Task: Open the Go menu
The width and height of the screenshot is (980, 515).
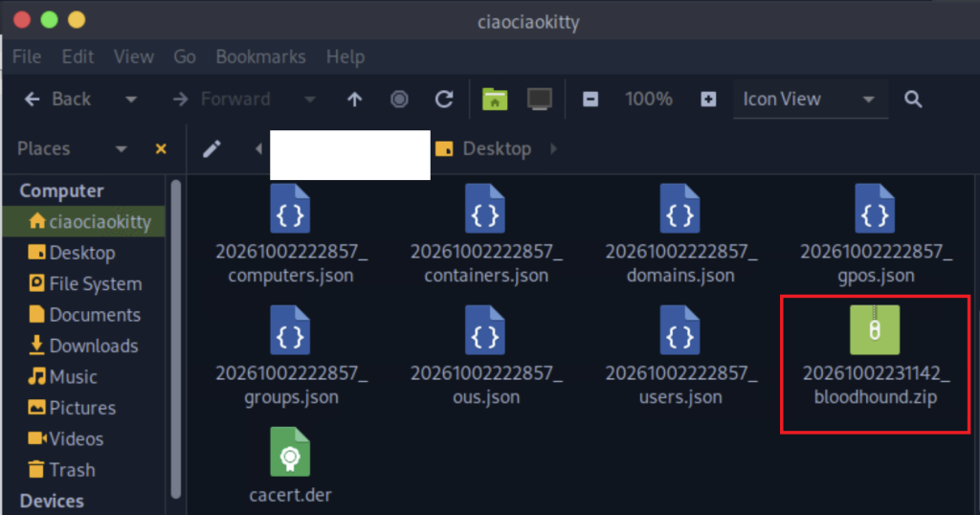Action: tap(185, 56)
